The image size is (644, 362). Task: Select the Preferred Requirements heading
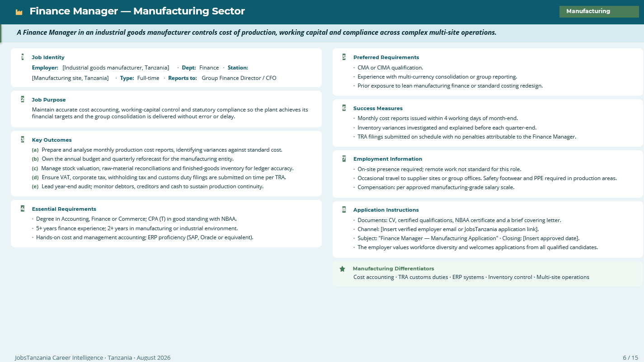tap(386, 57)
